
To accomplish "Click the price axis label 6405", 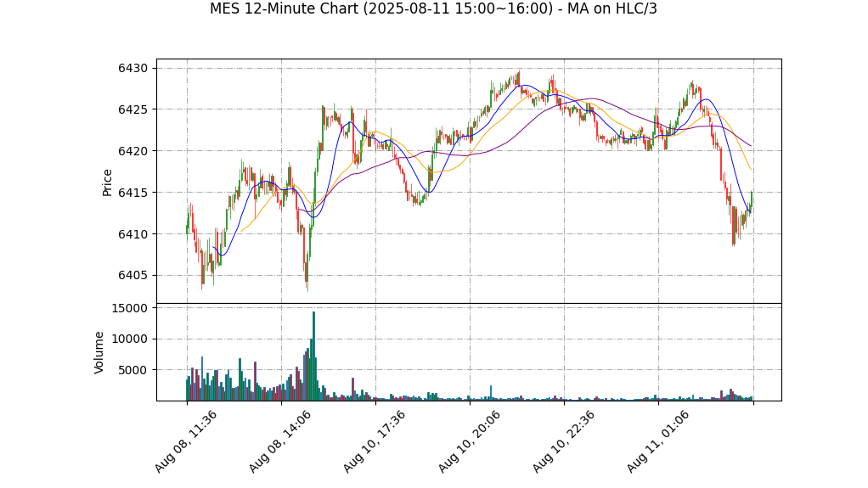I will pos(132,276).
